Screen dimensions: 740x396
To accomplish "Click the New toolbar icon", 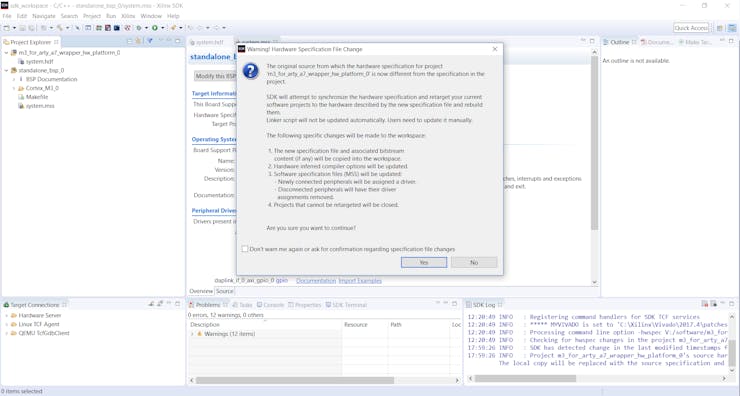I will [x=6, y=28].
